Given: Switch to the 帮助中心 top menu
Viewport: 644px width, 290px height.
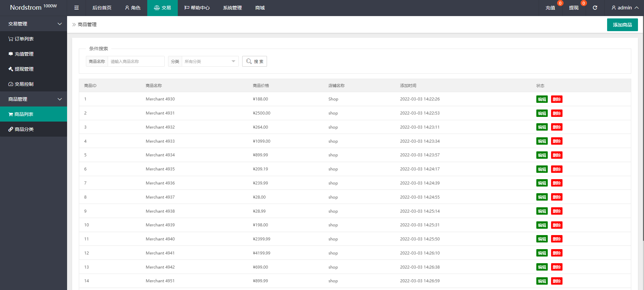Looking at the screenshot, I should coord(197,8).
